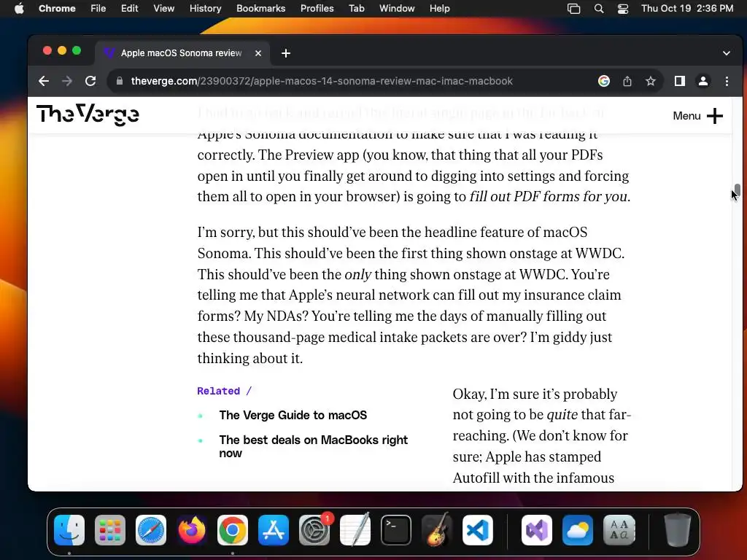
Task: Go back with the browser back arrow
Action: pos(44,81)
